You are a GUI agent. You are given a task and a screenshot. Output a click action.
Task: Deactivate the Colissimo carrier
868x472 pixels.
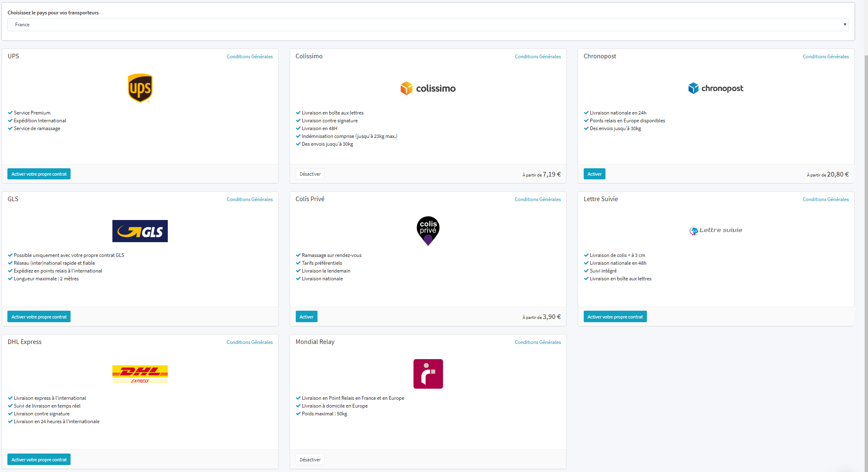point(310,174)
